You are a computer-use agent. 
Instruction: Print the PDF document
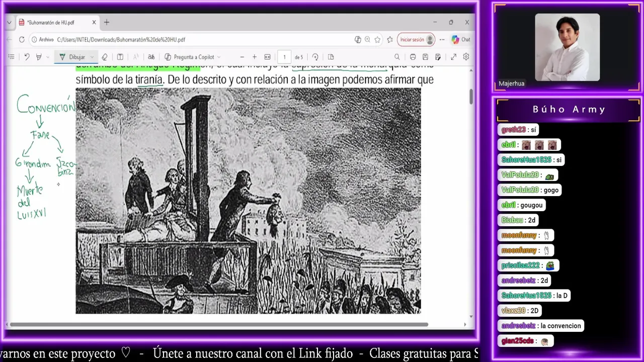(x=413, y=57)
